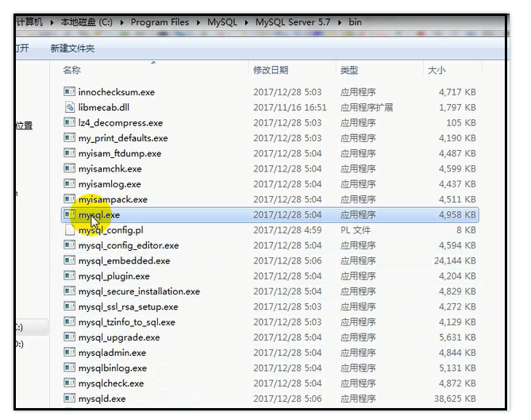This screenshot has width=531, height=420.
Task: Select file name mysql_ssl_rsa_setup.exe
Action: (129, 306)
